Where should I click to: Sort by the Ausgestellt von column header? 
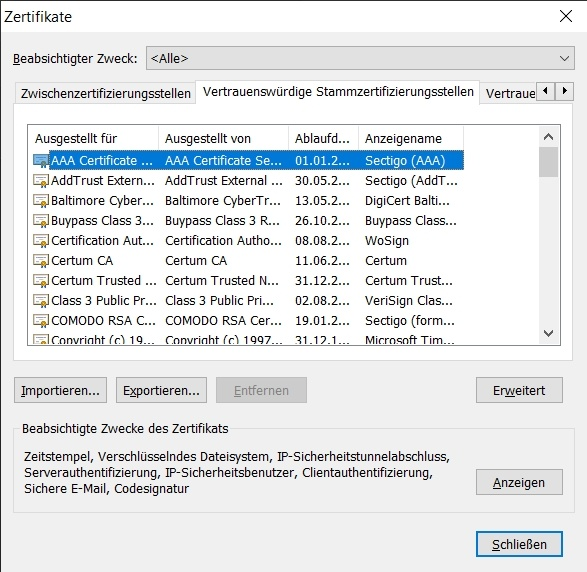pyautogui.click(x=223, y=139)
